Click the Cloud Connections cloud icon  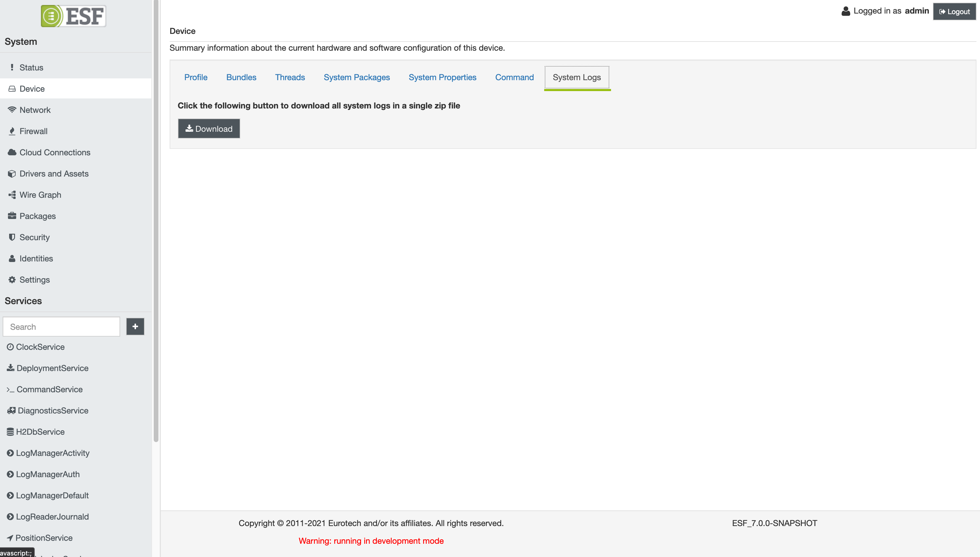pos(12,152)
